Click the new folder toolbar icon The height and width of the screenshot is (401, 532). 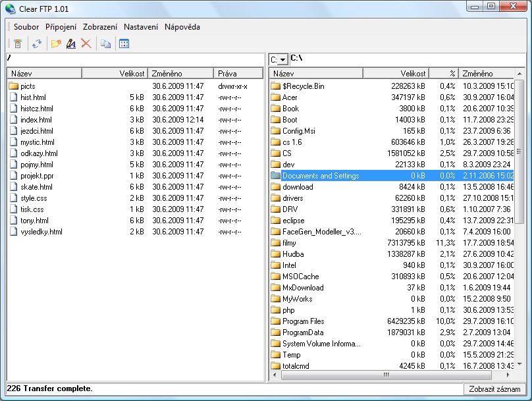(x=56, y=43)
